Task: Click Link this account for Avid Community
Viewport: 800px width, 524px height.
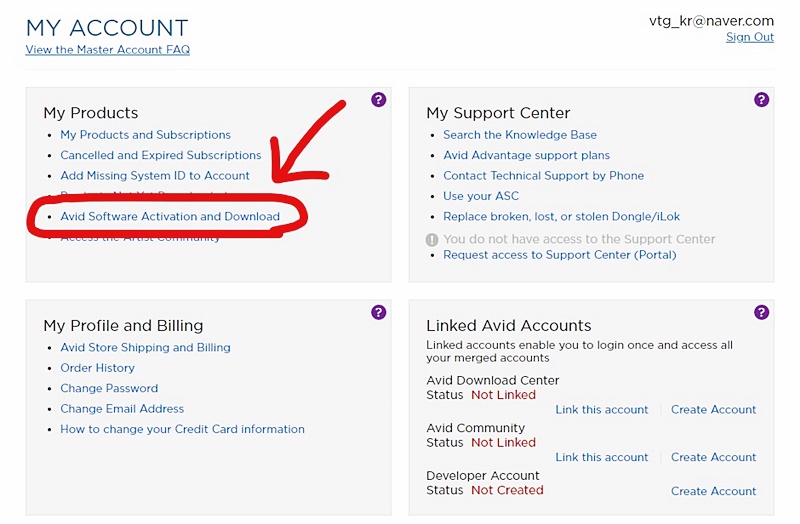Action: (x=602, y=457)
